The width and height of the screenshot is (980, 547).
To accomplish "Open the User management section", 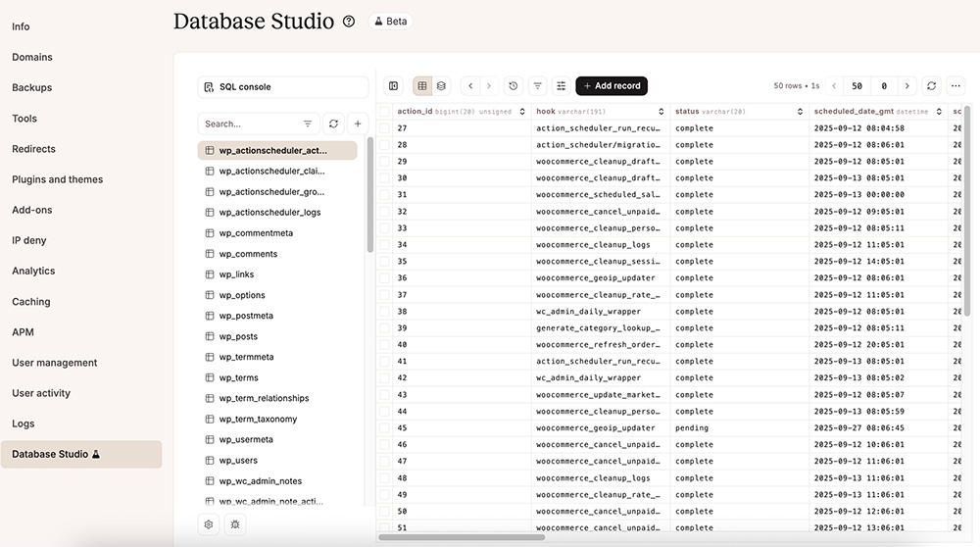I will click(54, 363).
